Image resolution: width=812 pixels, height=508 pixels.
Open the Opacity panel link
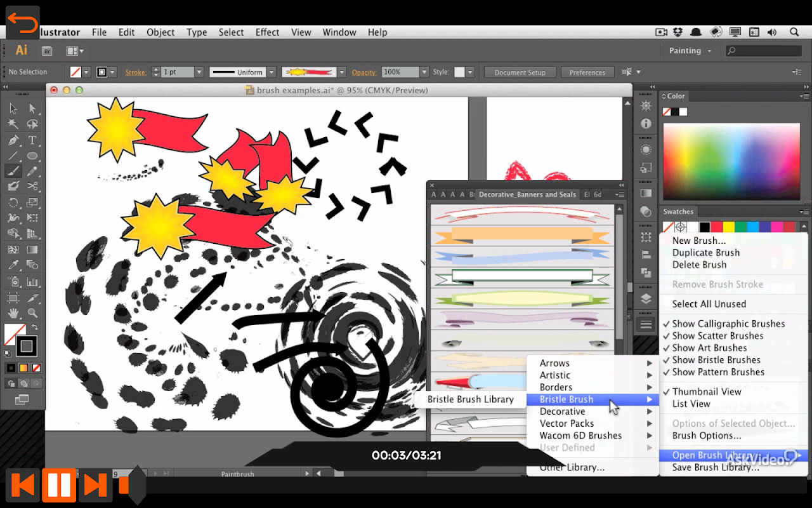(x=363, y=72)
